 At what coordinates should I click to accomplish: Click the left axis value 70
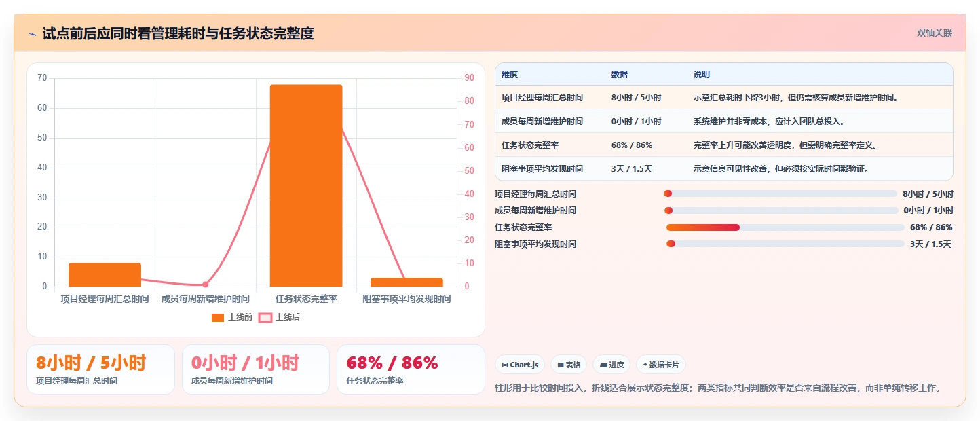point(42,78)
